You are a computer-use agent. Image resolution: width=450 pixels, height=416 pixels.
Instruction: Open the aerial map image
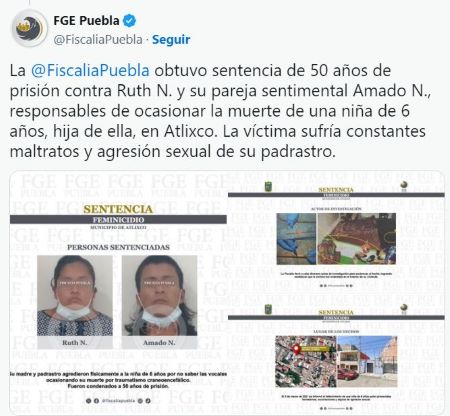pos(306,361)
